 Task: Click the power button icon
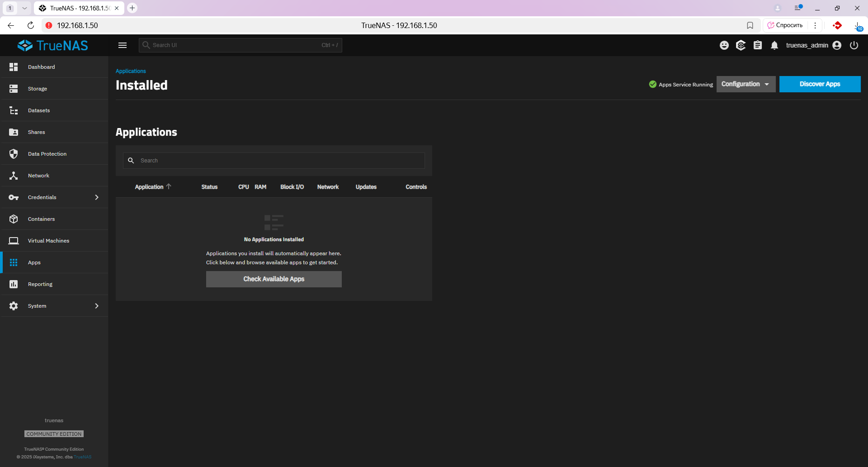(x=854, y=45)
